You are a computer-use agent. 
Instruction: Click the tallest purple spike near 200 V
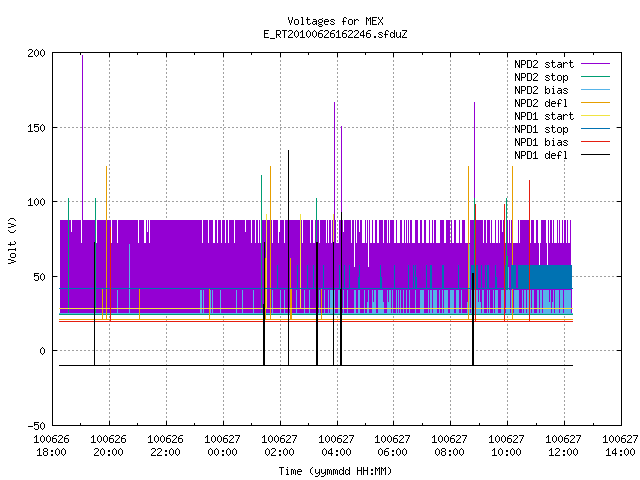82,137
